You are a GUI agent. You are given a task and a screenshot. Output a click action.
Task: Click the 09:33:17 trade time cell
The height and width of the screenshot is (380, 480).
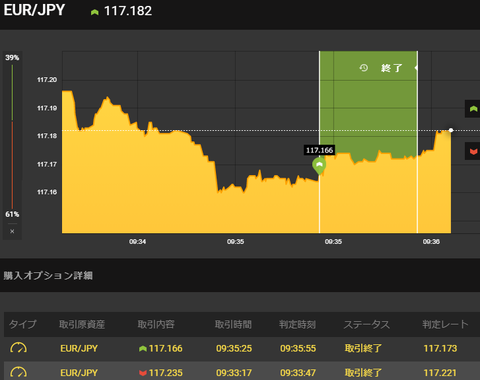coord(234,373)
